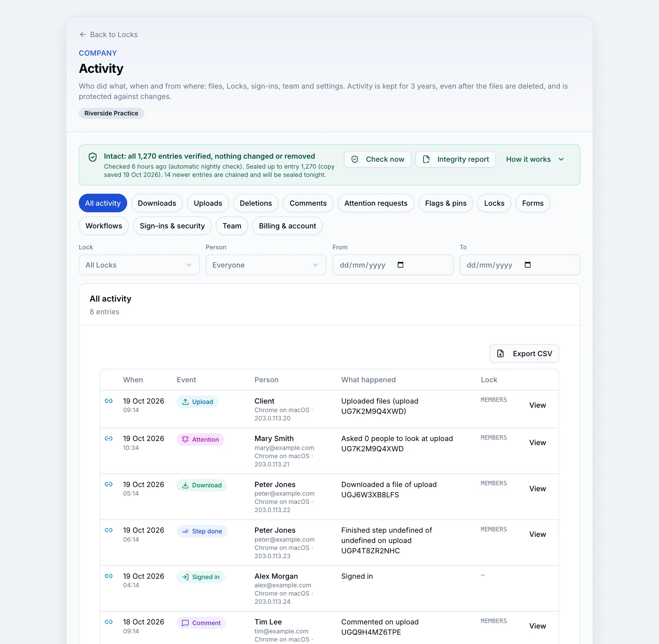Select the All activity filter
Viewport: 659px width, 644px height.
(x=103, y=203)
